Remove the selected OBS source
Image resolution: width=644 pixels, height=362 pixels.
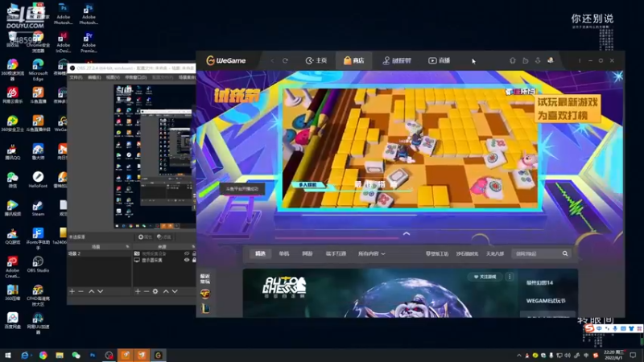coord(147,291)
